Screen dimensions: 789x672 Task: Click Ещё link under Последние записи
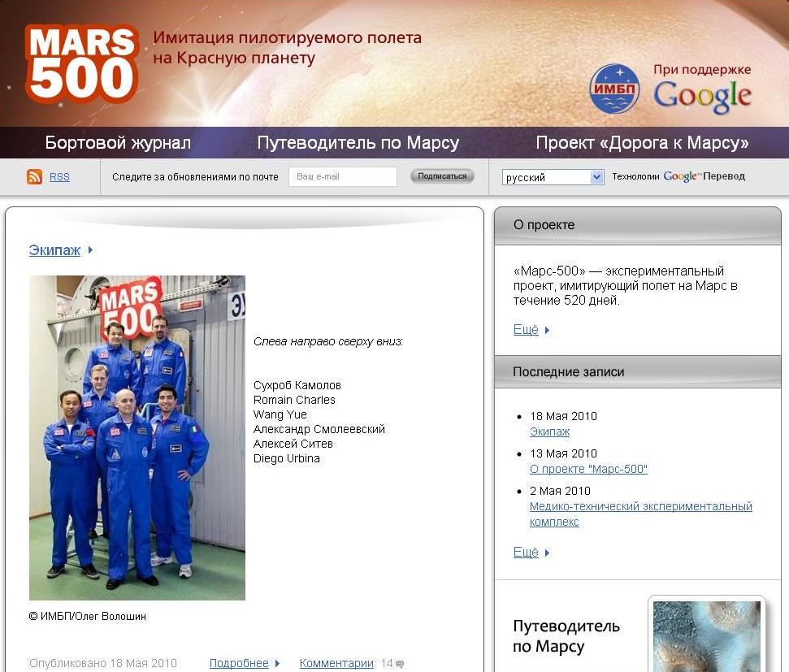coord(526,553)
